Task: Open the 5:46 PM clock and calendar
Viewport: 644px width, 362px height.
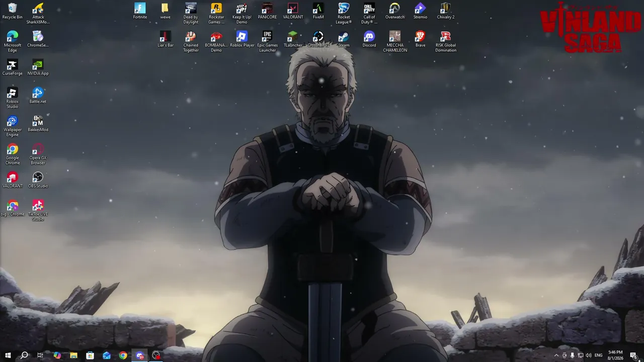Action: coord(616,355)
